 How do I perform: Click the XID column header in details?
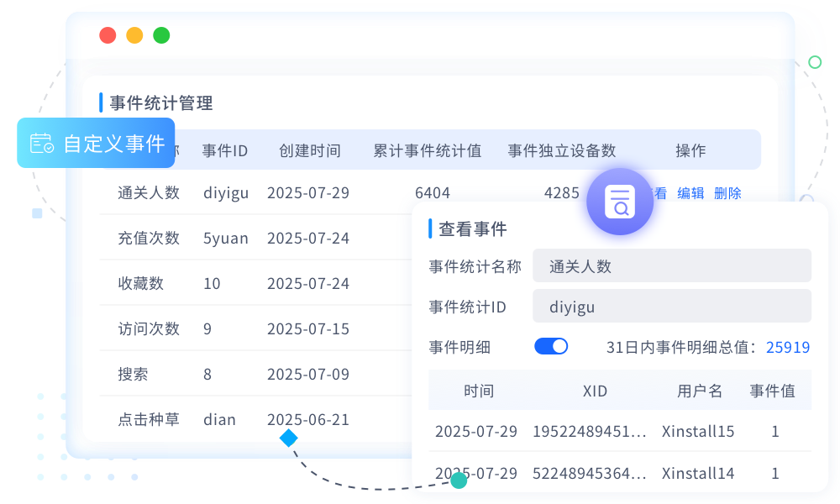pos(595,391)
